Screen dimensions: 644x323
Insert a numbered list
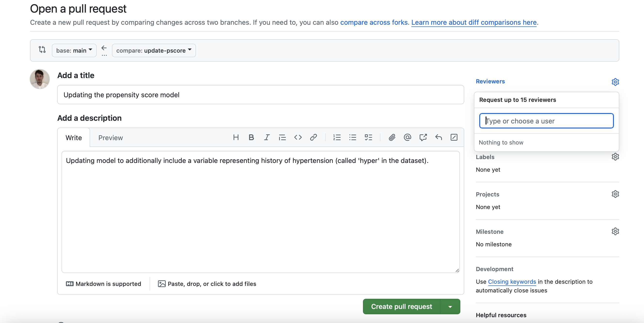point(337,137)
